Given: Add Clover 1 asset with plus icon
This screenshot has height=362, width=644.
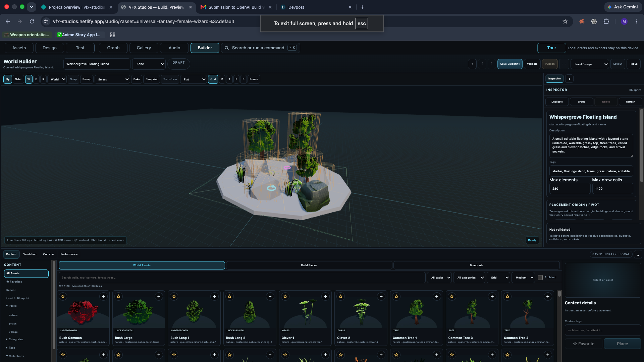Looking at the screenshot, I should point(325,296).
